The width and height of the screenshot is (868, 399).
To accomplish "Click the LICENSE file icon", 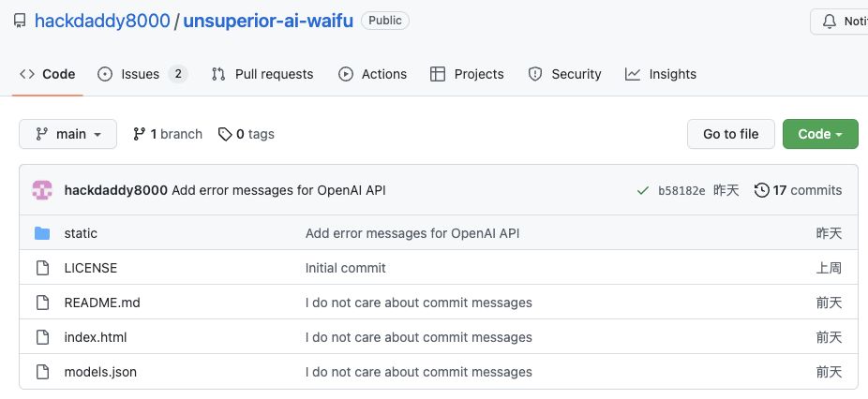I will (42, 268).
